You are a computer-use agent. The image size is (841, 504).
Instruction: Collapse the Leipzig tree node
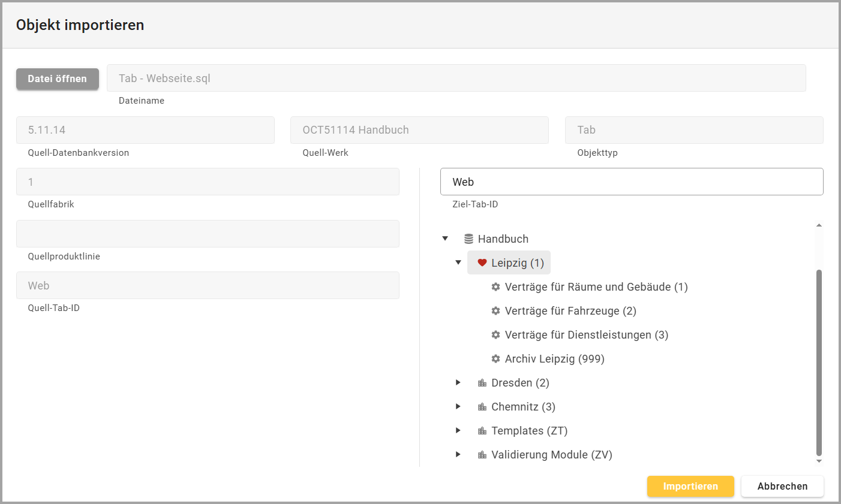(458, 262)
